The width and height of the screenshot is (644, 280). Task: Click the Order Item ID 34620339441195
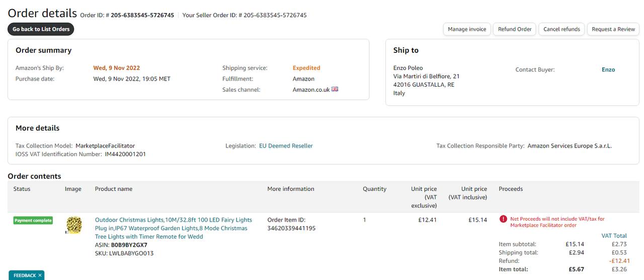[291, 228]
